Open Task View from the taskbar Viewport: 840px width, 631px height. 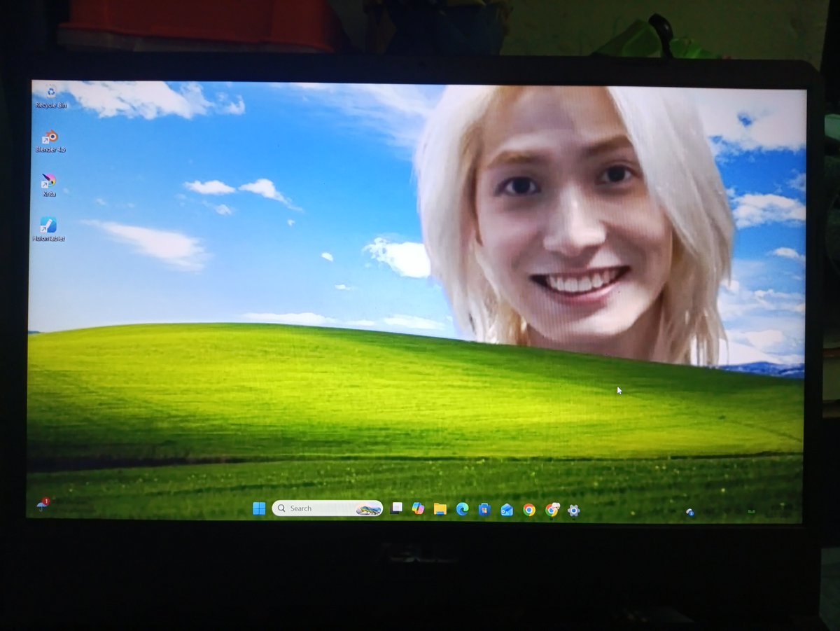397,508
